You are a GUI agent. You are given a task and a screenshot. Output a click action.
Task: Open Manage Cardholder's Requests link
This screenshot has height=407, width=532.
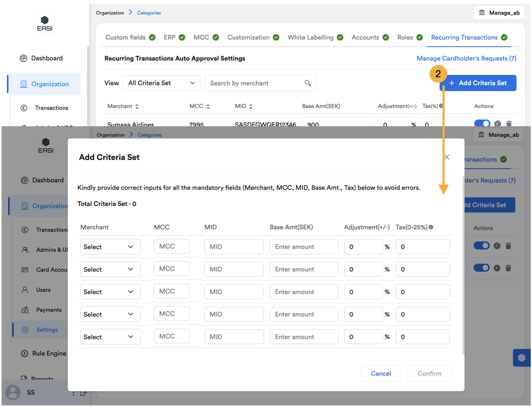coord(466,58)
